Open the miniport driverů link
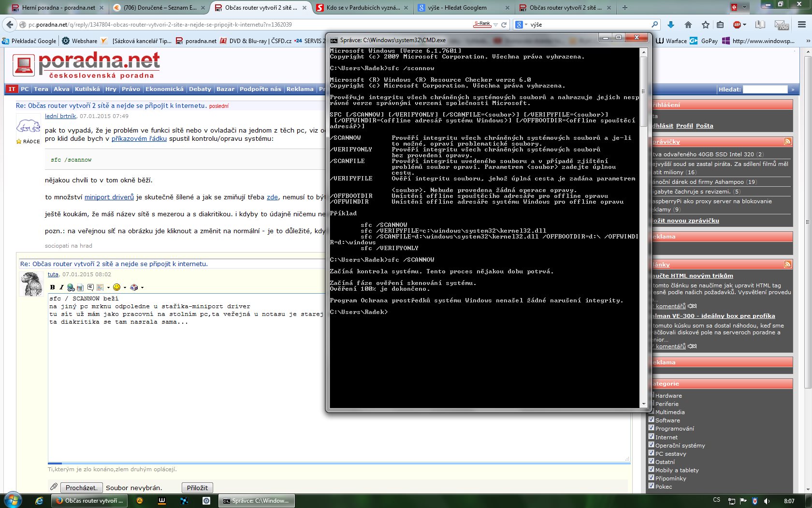This screenshot has width=812, height=508. (109, 197)
